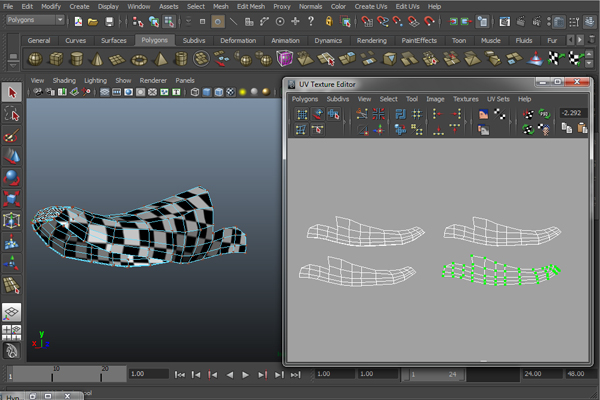Image resolution: width=600 pixels, height=400 pixels.
Task: Activate the Lasso select tool
Action: pyautogui.click(x=11, y=114)
